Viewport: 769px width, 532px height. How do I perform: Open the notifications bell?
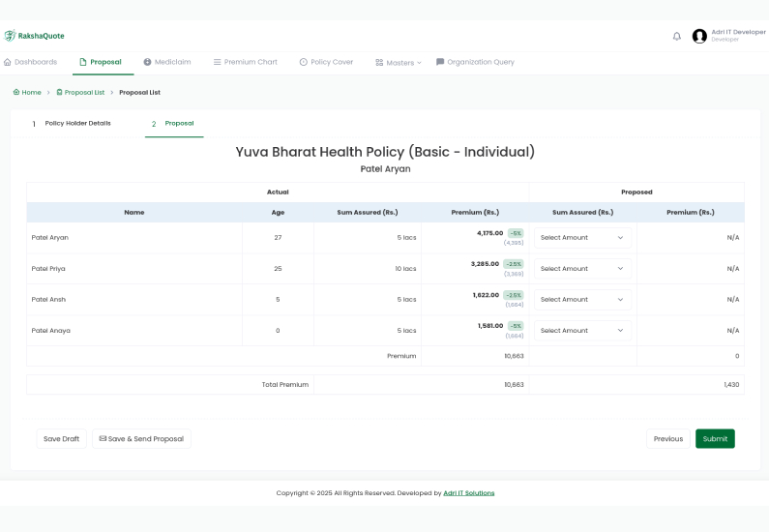pyautogui.click(x=677, y=37)
